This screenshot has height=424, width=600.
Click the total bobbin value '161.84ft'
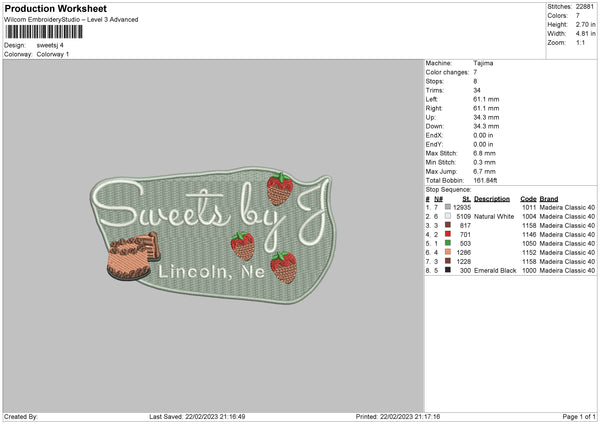485,180
